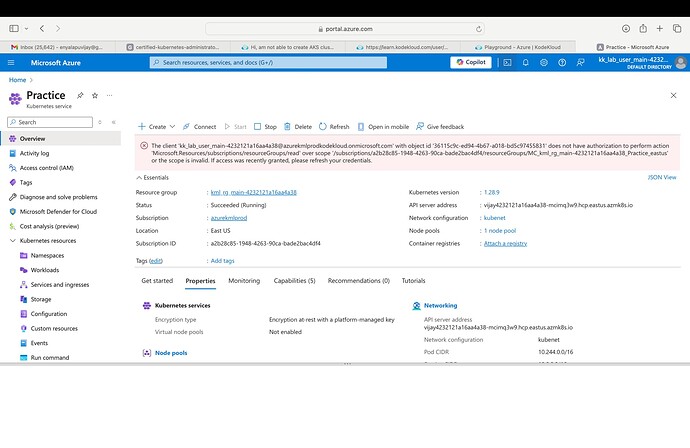Switch to the Recommendations (0) tab

click(359, 281)
